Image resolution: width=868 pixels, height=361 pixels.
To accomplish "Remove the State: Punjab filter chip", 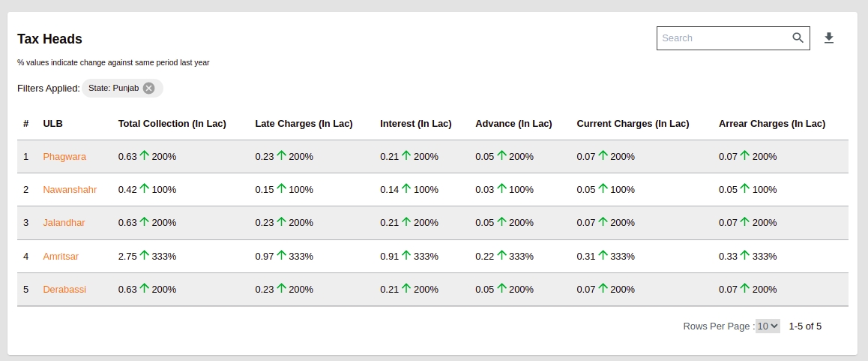I will [x=148, y=89].
